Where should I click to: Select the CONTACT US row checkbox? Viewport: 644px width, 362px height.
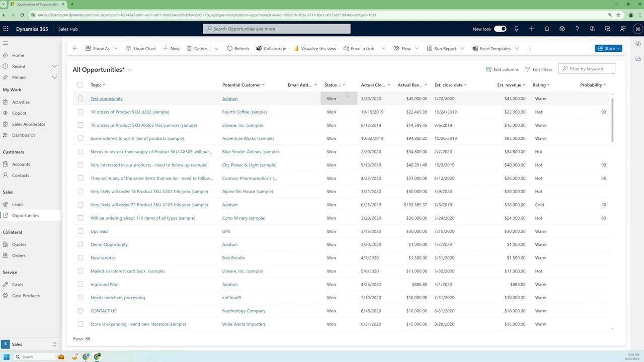80,311
